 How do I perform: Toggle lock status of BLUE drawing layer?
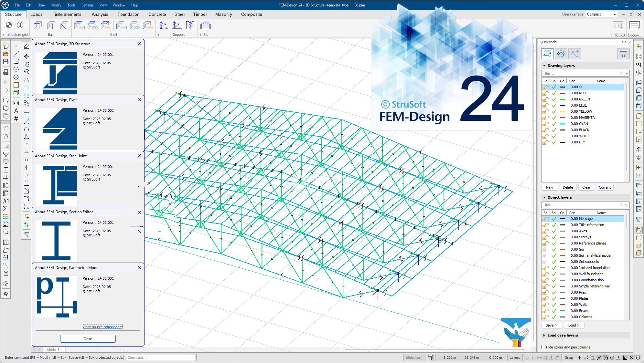click(x=545, y=105)
